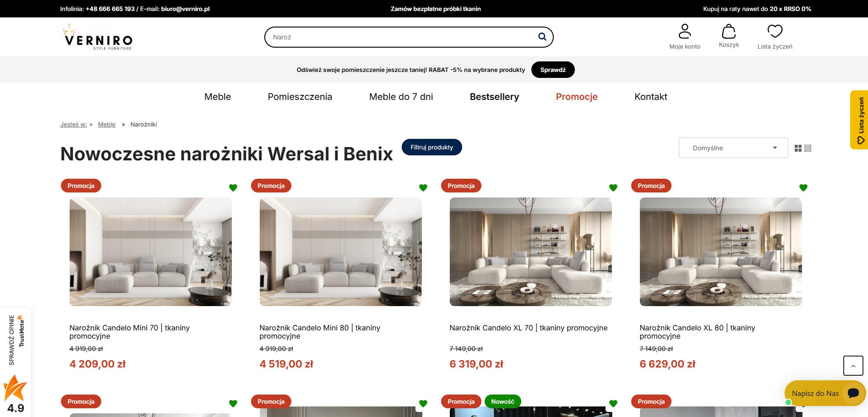Open the Domyślne sorting dropdown
The image size is (868, 417).
[x=733, y=148]
